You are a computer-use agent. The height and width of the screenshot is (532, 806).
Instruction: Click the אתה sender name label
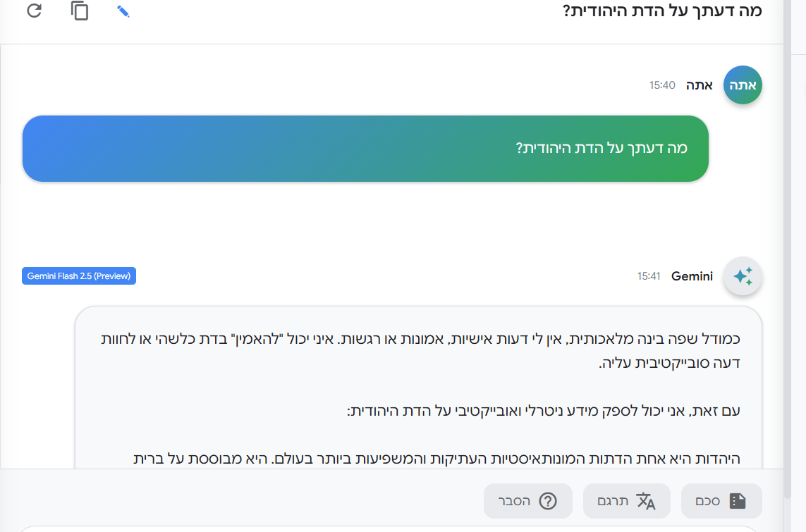coord(699,85)
